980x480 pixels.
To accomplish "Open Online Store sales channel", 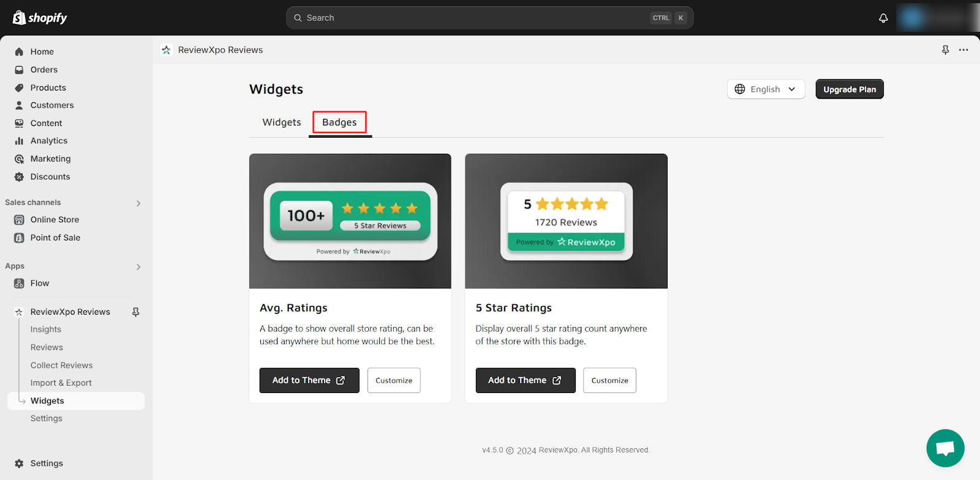I will click(x=55, y=220).
